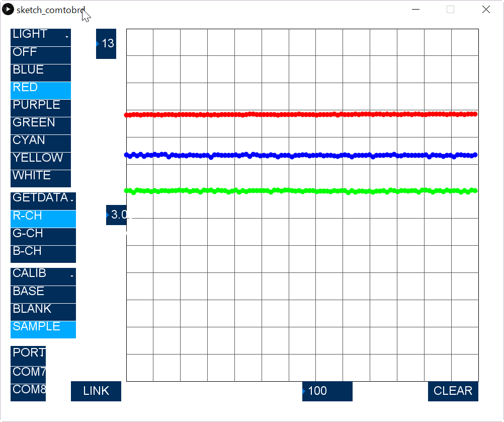Select RED light option
Image resolution: width=504 pixels, height=422 pixels.
(41, 91)
